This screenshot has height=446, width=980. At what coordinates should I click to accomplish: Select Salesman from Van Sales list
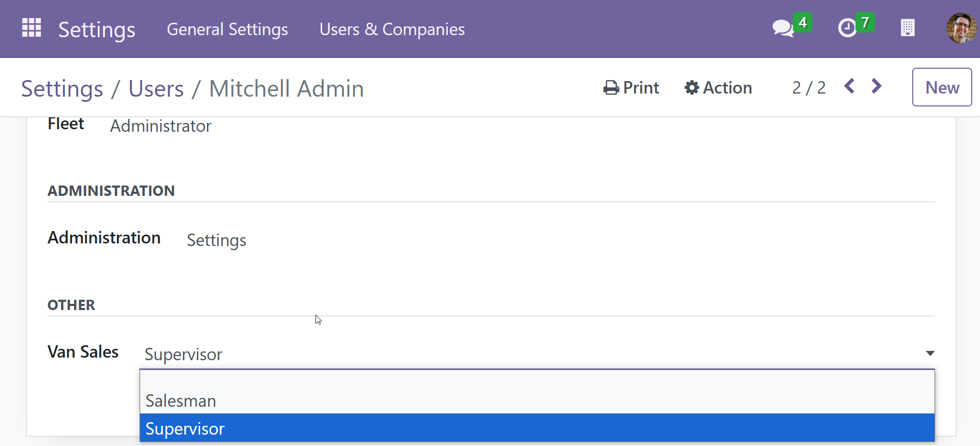(x=181, y=401)
